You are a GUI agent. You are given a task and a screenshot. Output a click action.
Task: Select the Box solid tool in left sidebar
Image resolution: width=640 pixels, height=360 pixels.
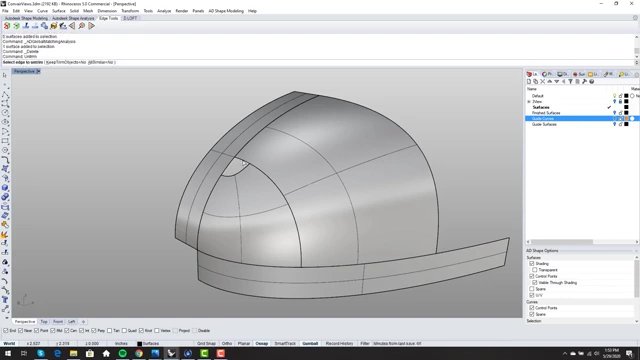click(5, 188)
